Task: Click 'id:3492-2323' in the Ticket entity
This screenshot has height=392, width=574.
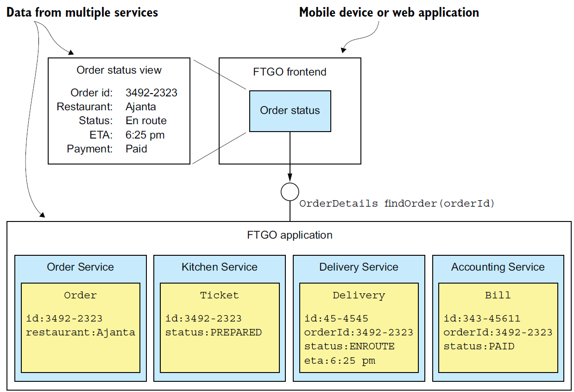Action: point(203,318)
